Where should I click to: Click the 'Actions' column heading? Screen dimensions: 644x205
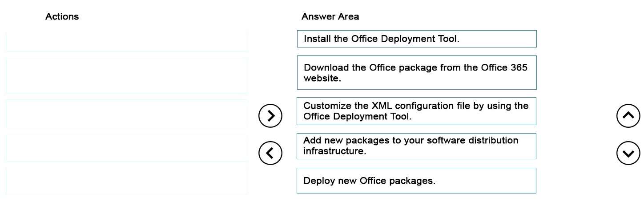click(x=62, y=16)
